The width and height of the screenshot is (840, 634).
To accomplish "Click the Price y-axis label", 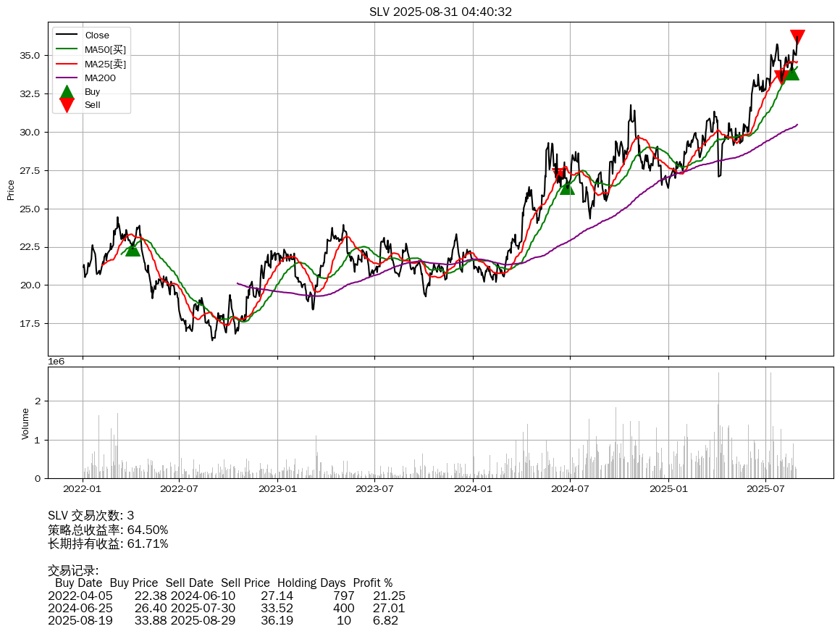I will click(11, 190).
